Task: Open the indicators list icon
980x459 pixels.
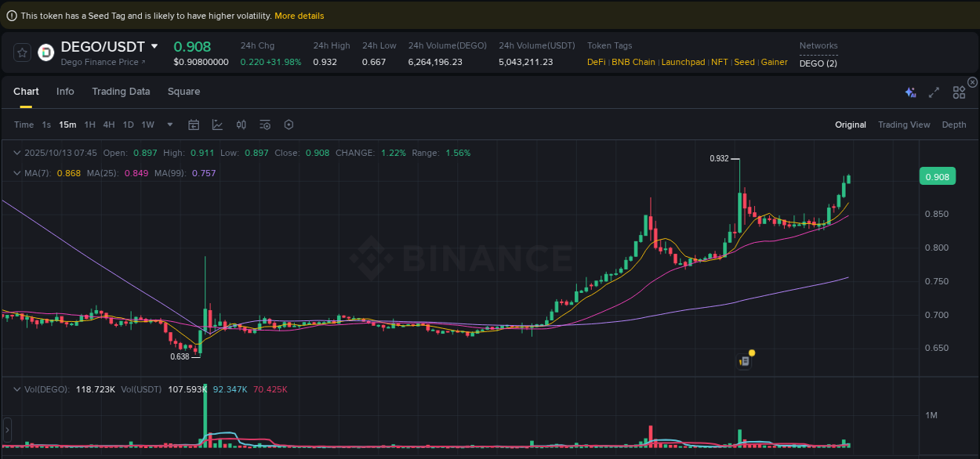Action: (x=264, y=125)
